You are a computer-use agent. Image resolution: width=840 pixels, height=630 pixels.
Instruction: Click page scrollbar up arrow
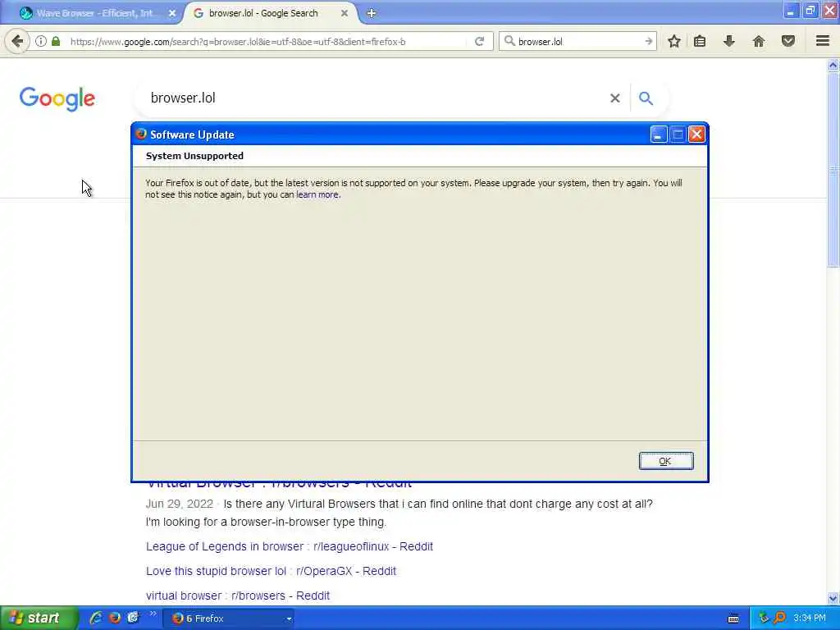833,66
